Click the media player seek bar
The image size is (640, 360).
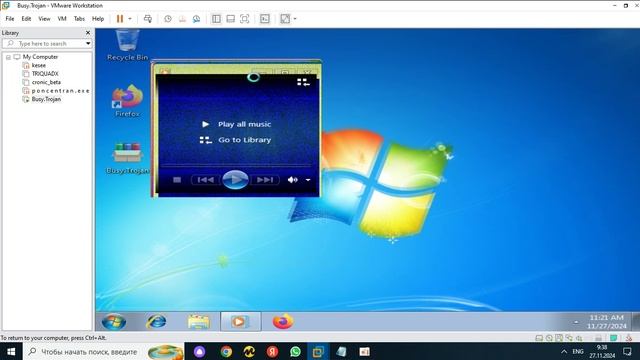pos(236,166)
